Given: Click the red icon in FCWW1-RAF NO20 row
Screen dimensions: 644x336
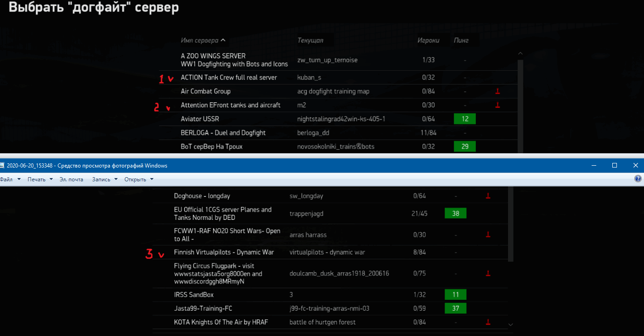Looking at the screenshot, I should pyautogui.click(x=488, y=235).
